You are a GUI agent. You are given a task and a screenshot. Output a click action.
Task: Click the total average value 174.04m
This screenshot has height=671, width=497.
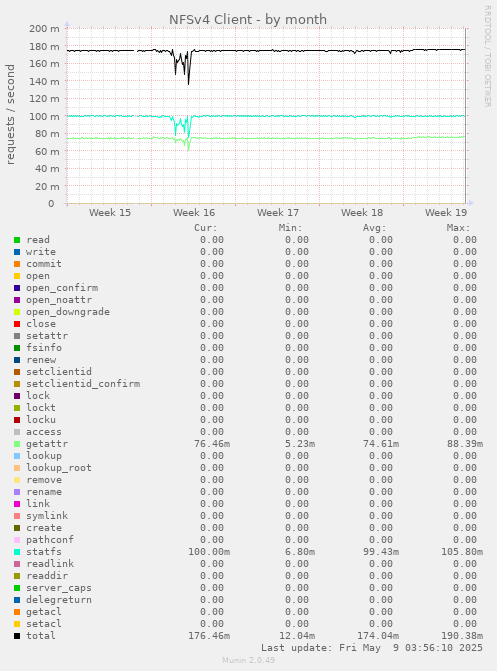click(378, 636)
